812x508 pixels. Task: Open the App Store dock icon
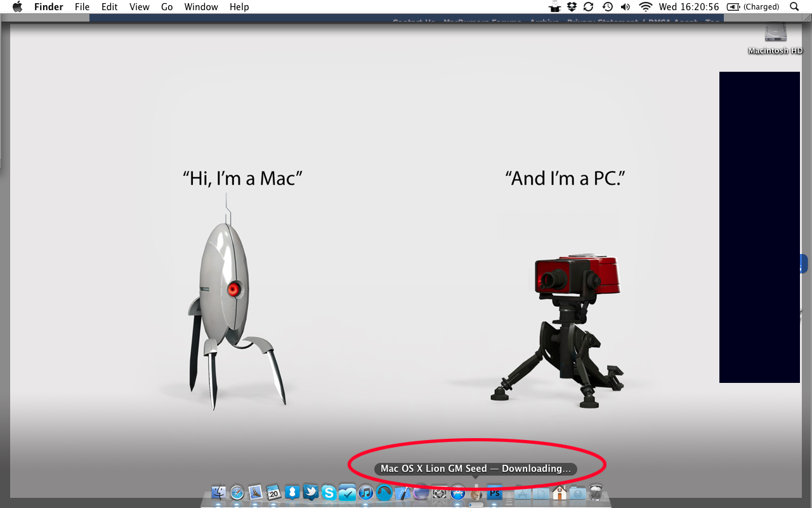click(457, 492)
